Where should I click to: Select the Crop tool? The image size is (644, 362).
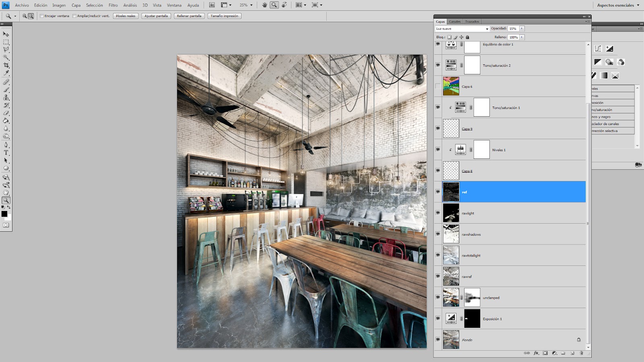point(6,65)
